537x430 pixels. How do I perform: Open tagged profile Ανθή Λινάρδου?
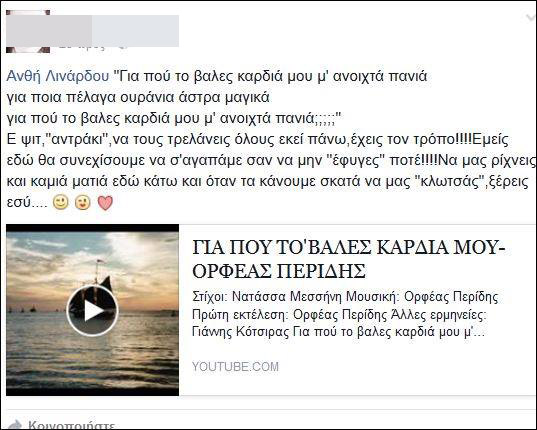[58, 76]
